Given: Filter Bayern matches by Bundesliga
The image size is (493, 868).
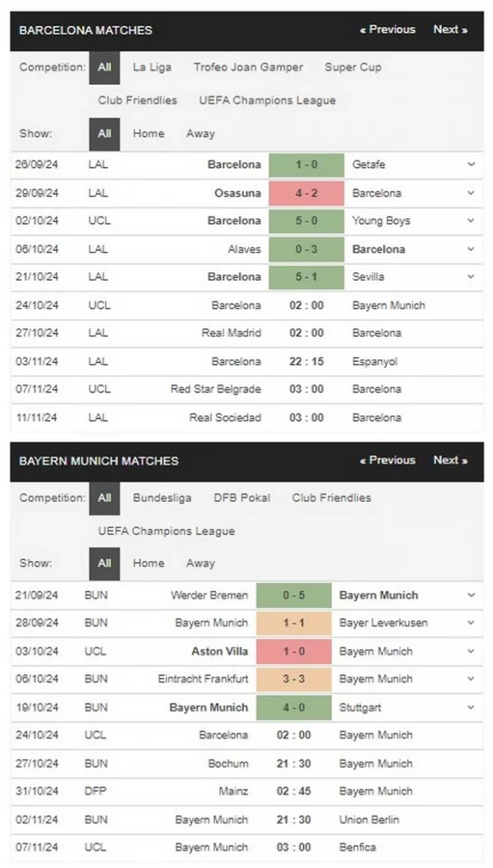Looking at the screenshot, I should (x=162, y=498).
